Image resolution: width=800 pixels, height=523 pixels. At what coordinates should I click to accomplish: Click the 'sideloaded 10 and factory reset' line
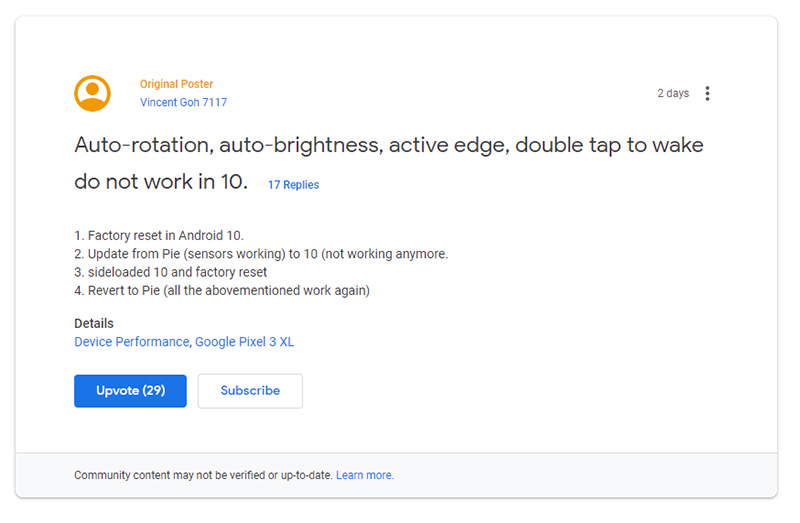click(x=171, y=272)
